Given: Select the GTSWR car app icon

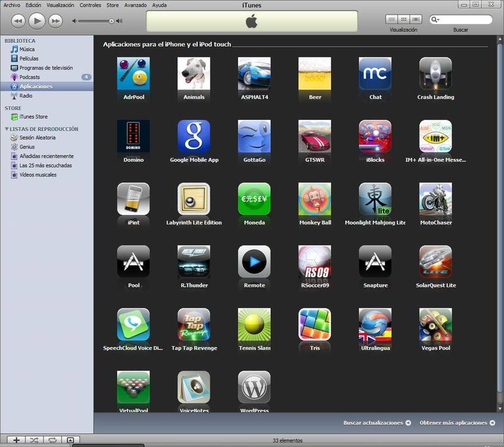Looking at the screenshot, I should pos(314,136).
